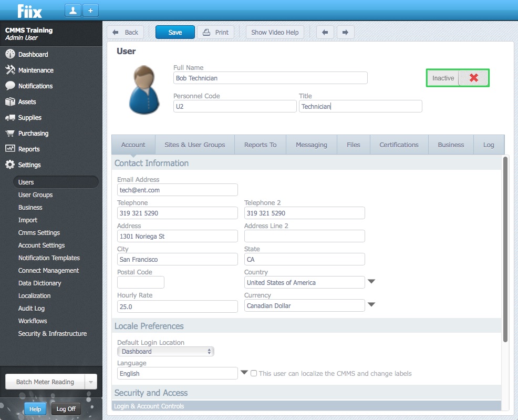Click the Title input field

coord(360,106)
